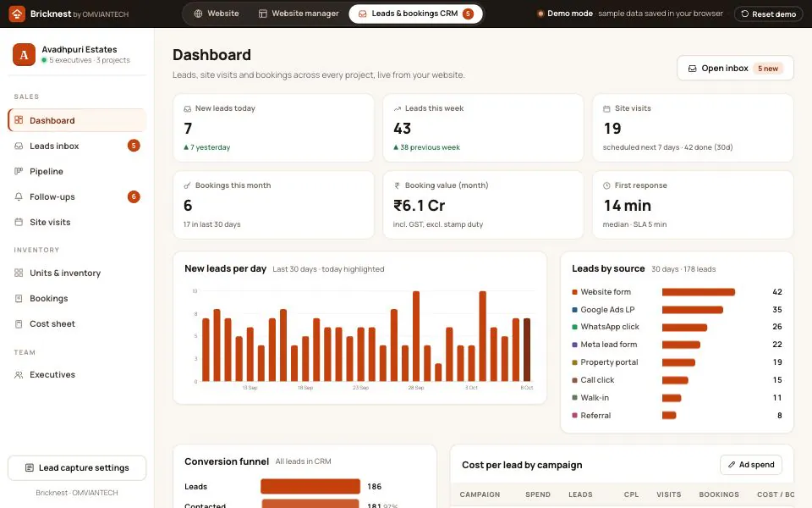Click the trend icon on Leads this week card

(398, 108)
